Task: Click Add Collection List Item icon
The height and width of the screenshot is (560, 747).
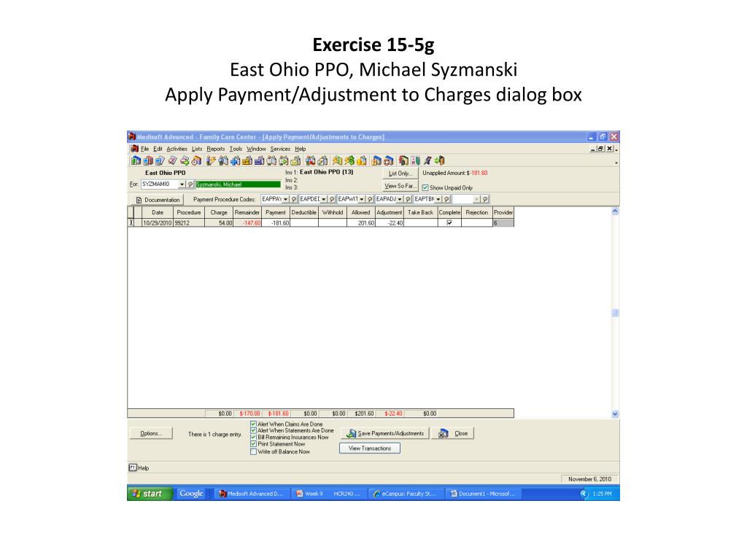Action: (185, 161)
